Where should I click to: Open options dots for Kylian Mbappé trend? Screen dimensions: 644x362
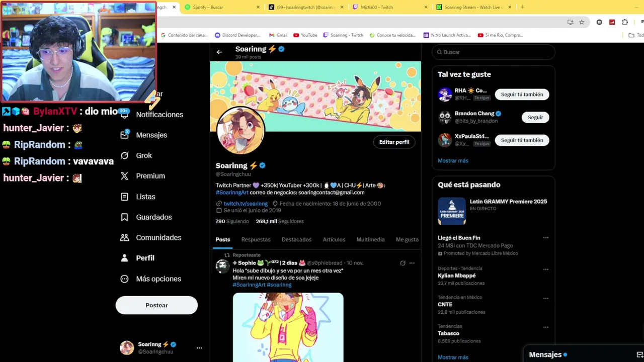[545, 269]
